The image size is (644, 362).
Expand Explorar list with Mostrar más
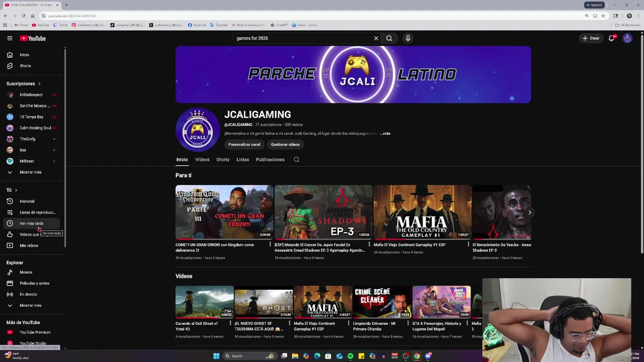pyautogui.click(x=32, y=305)
